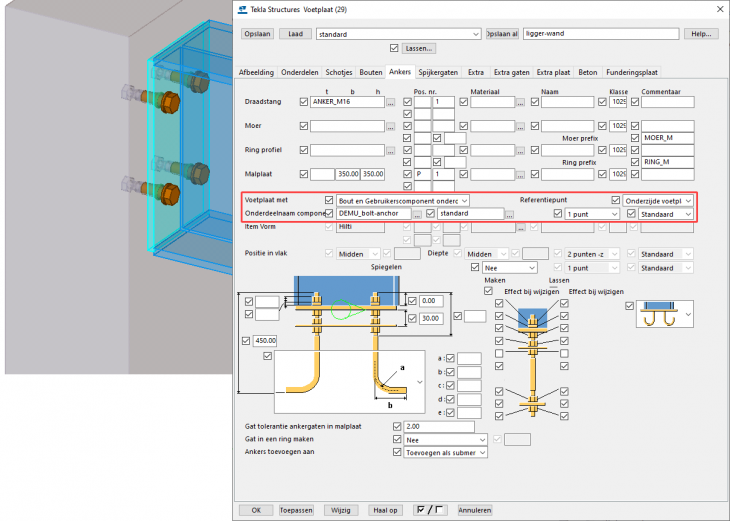
Task: Open Draadstang material browse button
Action: click(x=520, y=102)
